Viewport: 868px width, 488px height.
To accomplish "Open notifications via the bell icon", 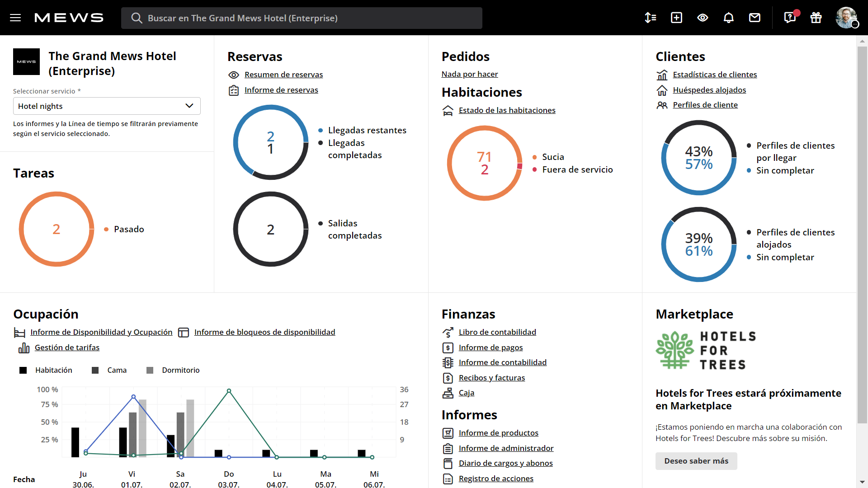I will [729, 18].
